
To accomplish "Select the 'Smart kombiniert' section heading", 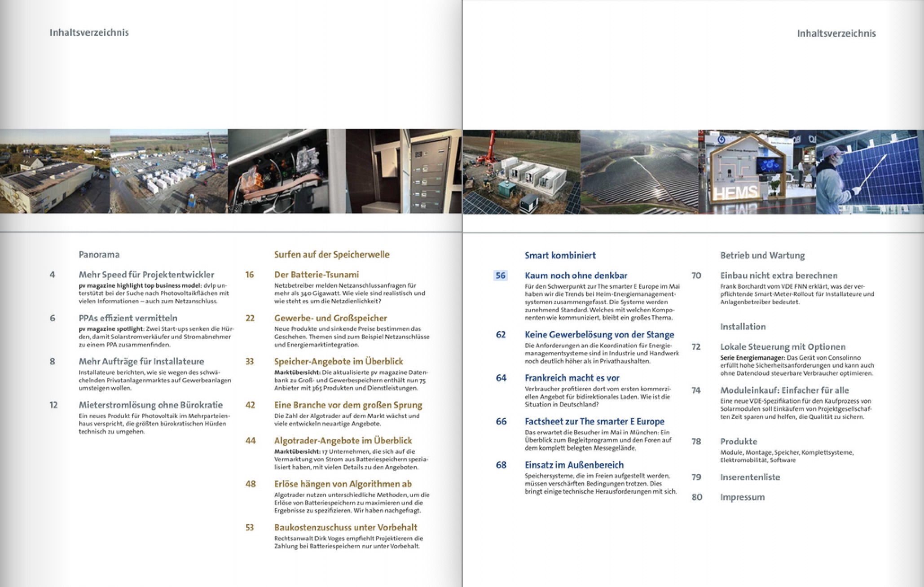I will (560, 256).
